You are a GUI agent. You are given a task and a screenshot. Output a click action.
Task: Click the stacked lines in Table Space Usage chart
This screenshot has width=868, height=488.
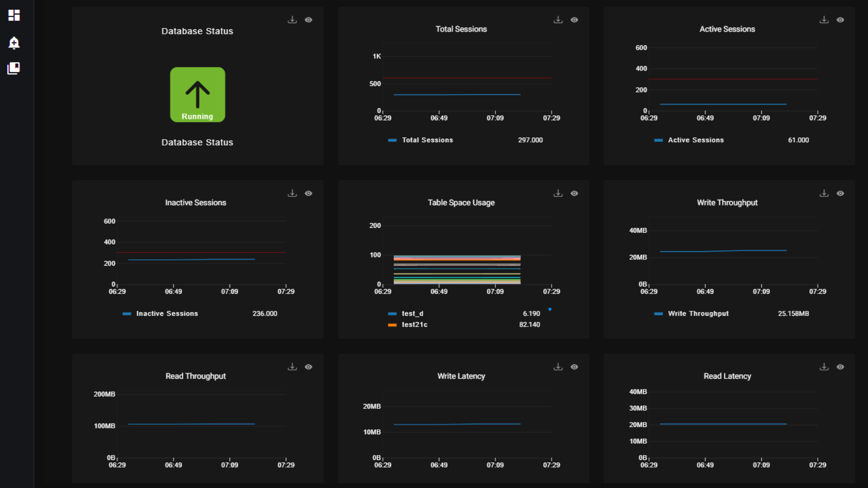[x=457, y=269]
